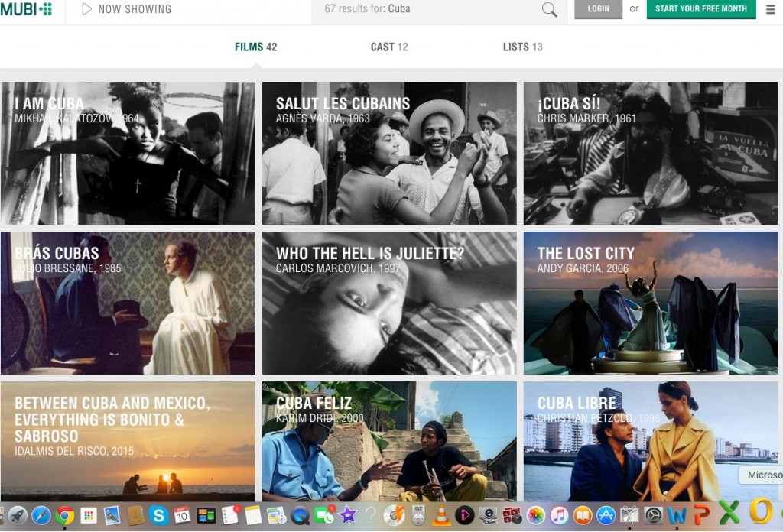Click Start Your Free Month
Image resolution: width=783 pixels, height=532 pixels.
click(701, 9)
